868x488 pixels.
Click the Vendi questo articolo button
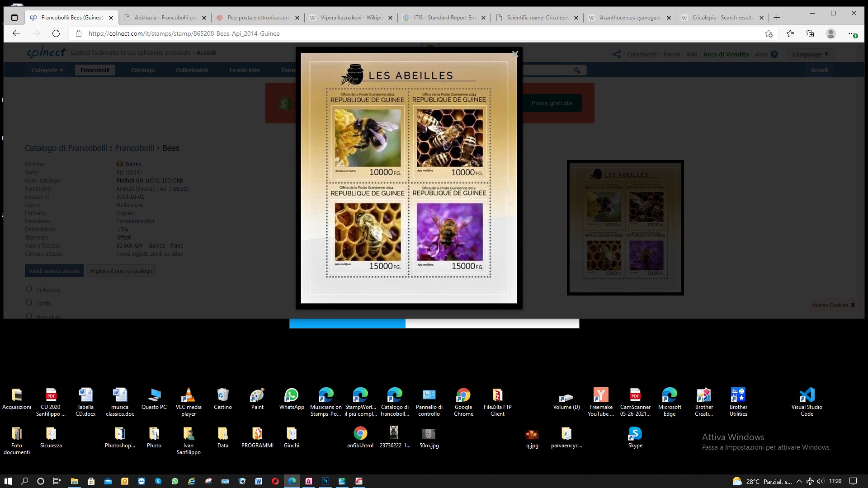coord(54,271)
